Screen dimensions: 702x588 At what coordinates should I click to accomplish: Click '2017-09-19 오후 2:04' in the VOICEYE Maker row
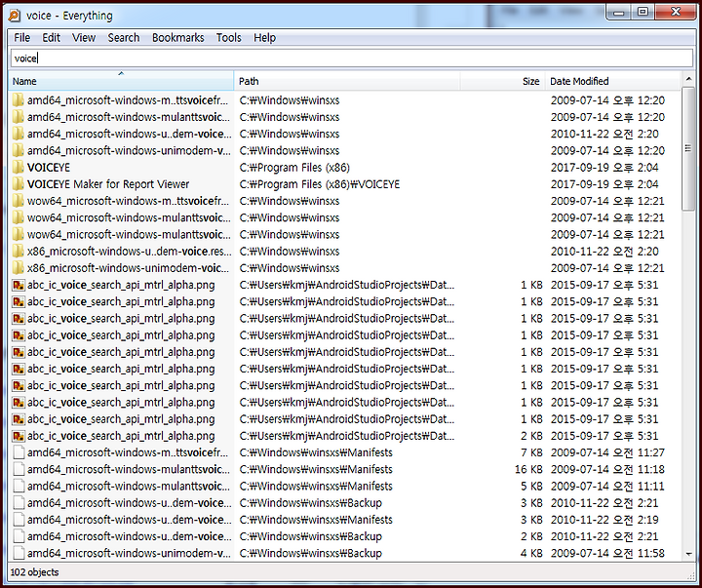604,184
